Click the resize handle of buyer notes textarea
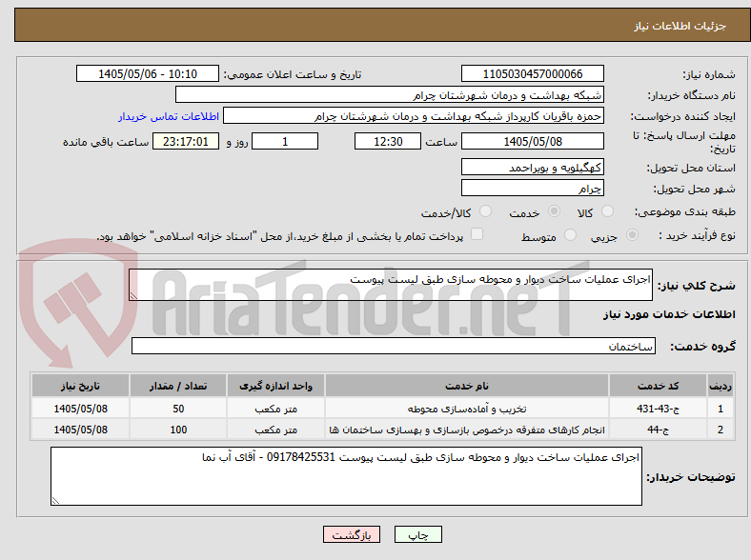The image size is (751, 560). pos(55,500)
